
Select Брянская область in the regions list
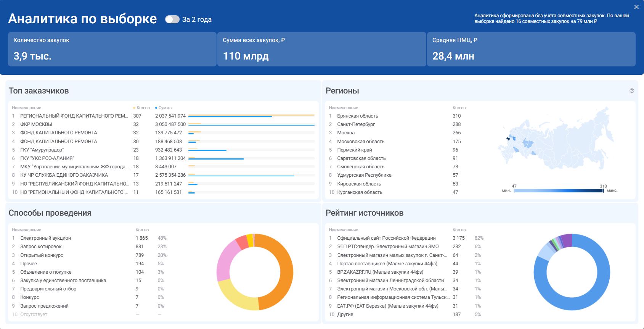(x=358, y=116)
